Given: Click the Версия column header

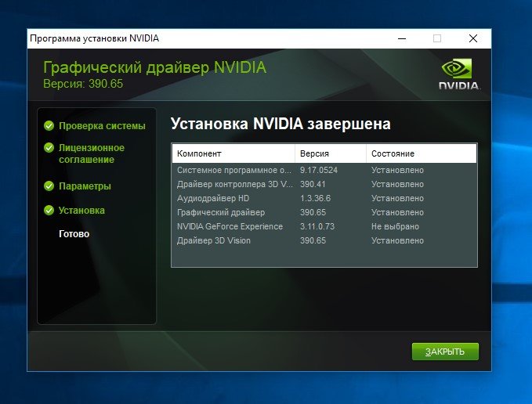Looking at the screenshot, I should coord(331,153).
